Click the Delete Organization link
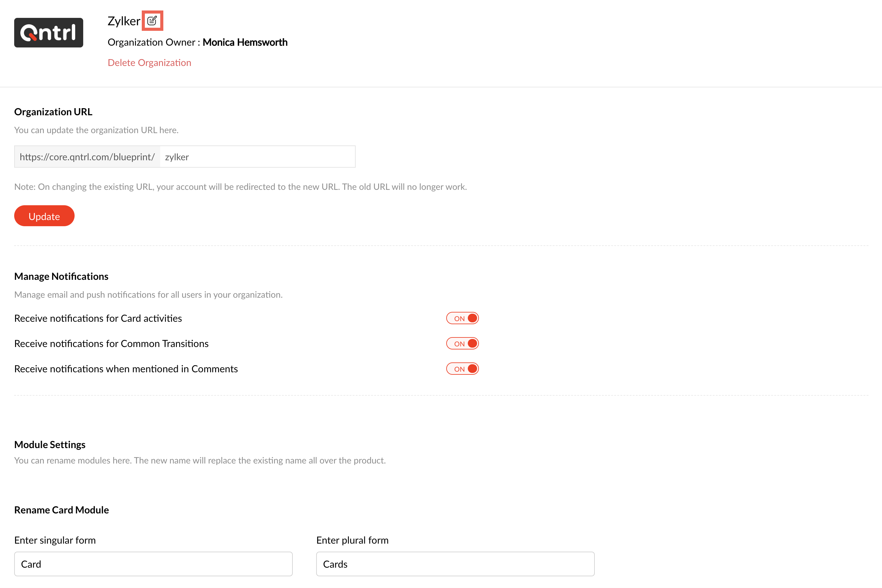 coord(149,63)
